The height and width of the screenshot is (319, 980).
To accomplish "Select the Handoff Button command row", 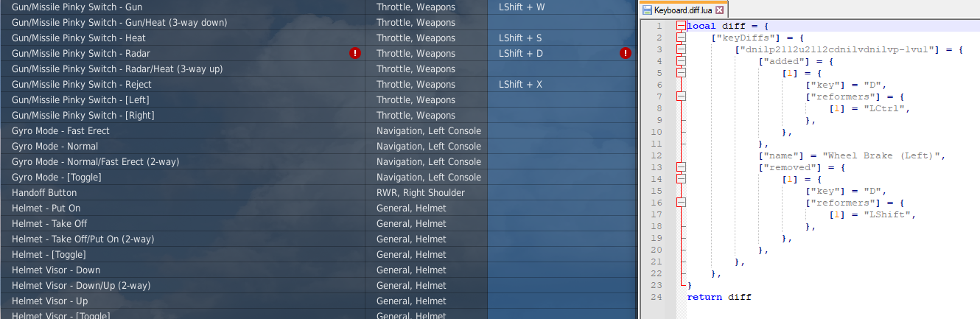I will coord(318,192).
